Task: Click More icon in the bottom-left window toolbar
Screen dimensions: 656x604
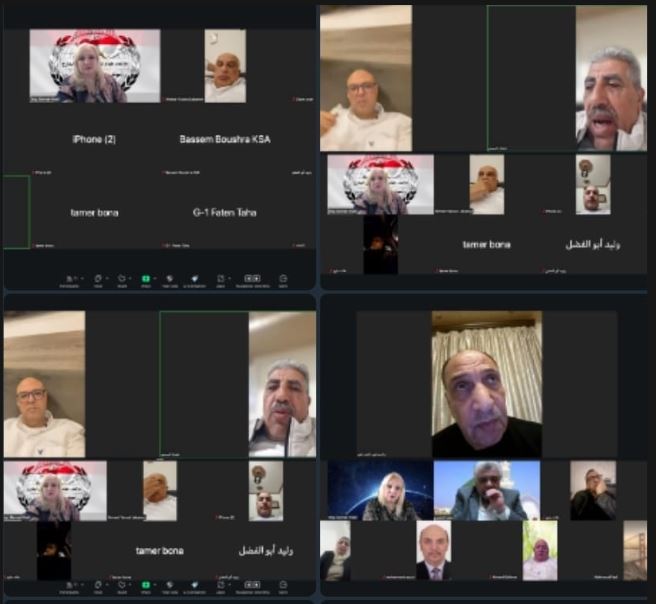Action: pos(283,585)
